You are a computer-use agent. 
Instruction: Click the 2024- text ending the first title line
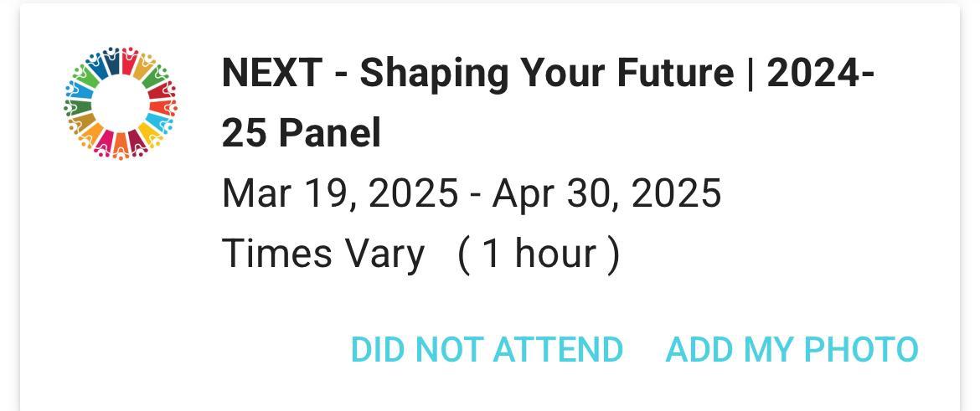pyautogui.click(x=821, y=74)
